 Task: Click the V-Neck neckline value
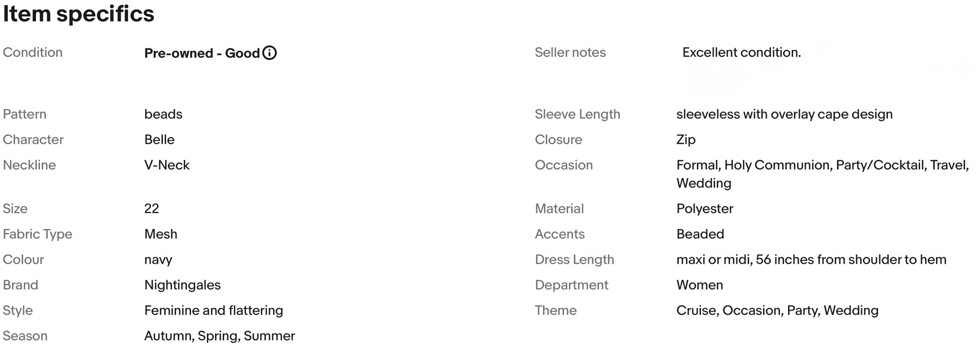coord(167,165)
